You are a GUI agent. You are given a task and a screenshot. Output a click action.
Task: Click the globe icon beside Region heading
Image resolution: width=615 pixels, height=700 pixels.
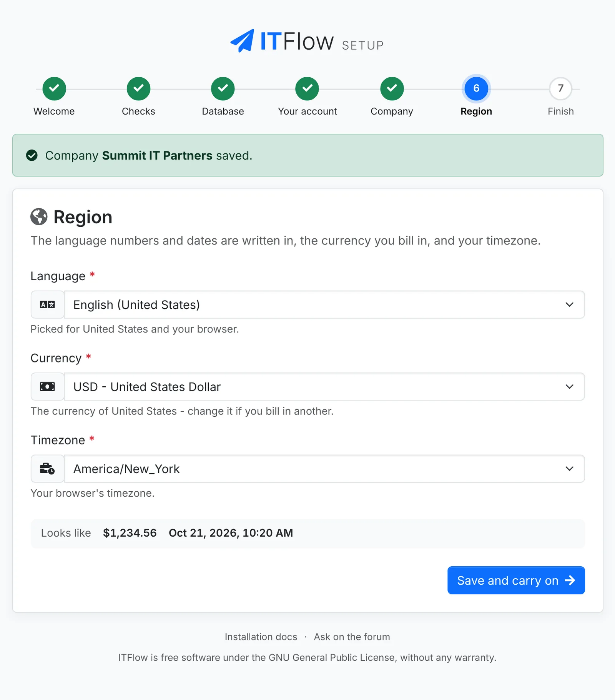tap(39, 217)
